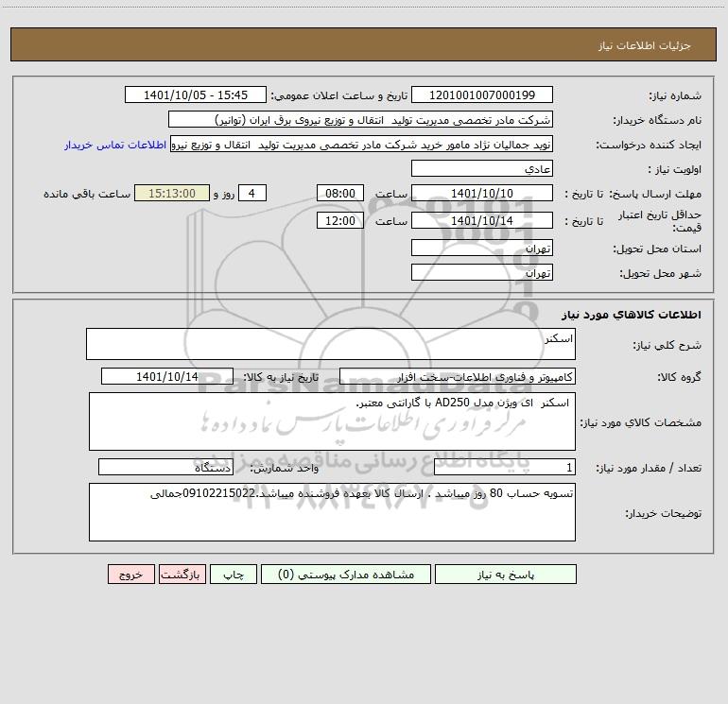Screen dimensions: 728x704
Task: Click the بازگشت back button
Action: (x=182, y=574)
